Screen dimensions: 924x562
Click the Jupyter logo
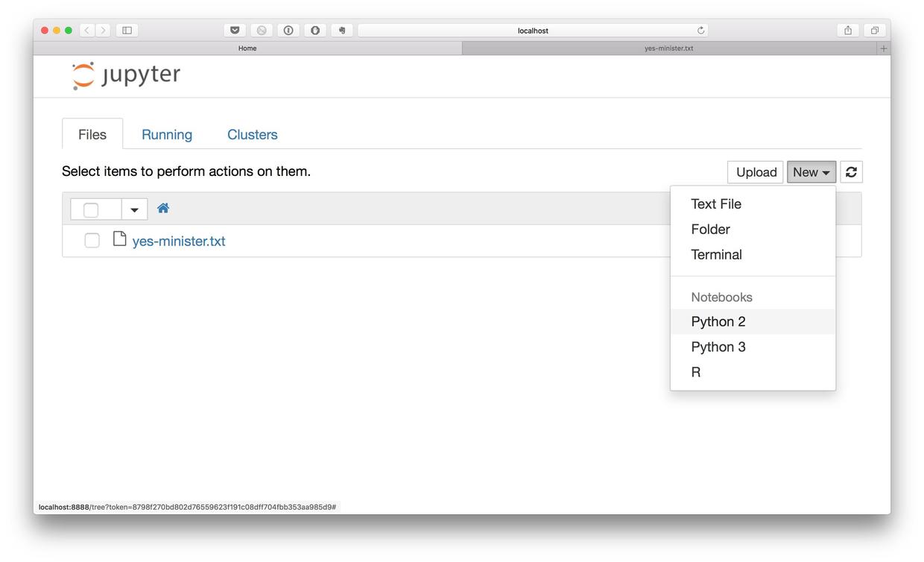[126, 75]
